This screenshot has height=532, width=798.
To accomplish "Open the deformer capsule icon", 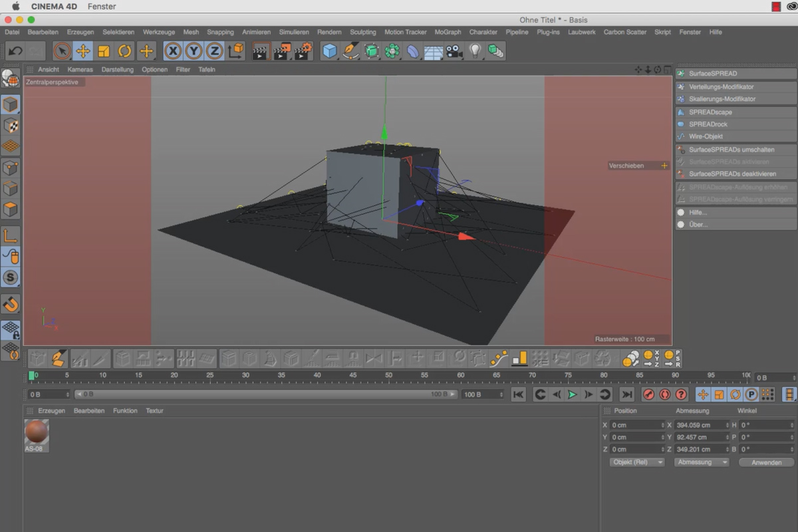I will tap(413, 51).
